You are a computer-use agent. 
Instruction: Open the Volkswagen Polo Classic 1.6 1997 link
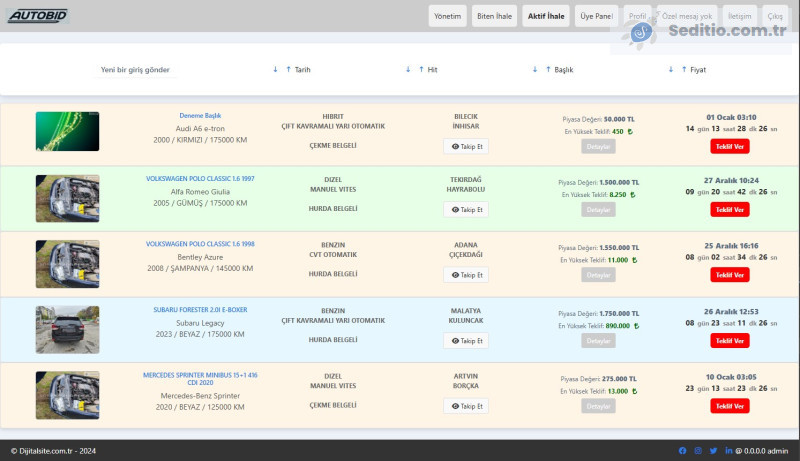[200, 179]
